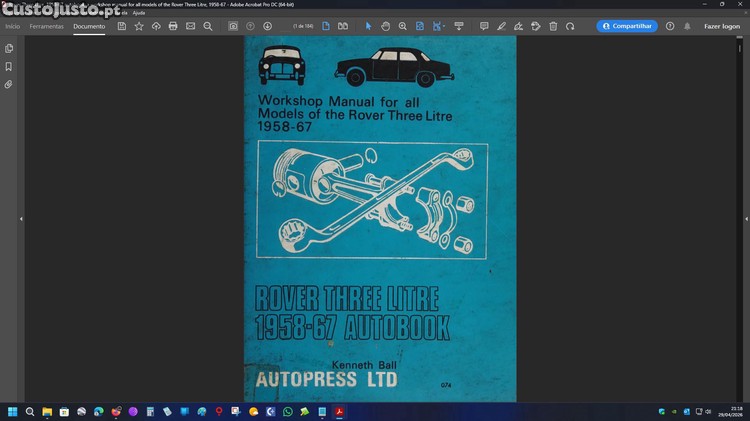The width and height of the screenshot is (750, 421).
Task: Click the Compartilhar button
Action: (x=627, y=26)
